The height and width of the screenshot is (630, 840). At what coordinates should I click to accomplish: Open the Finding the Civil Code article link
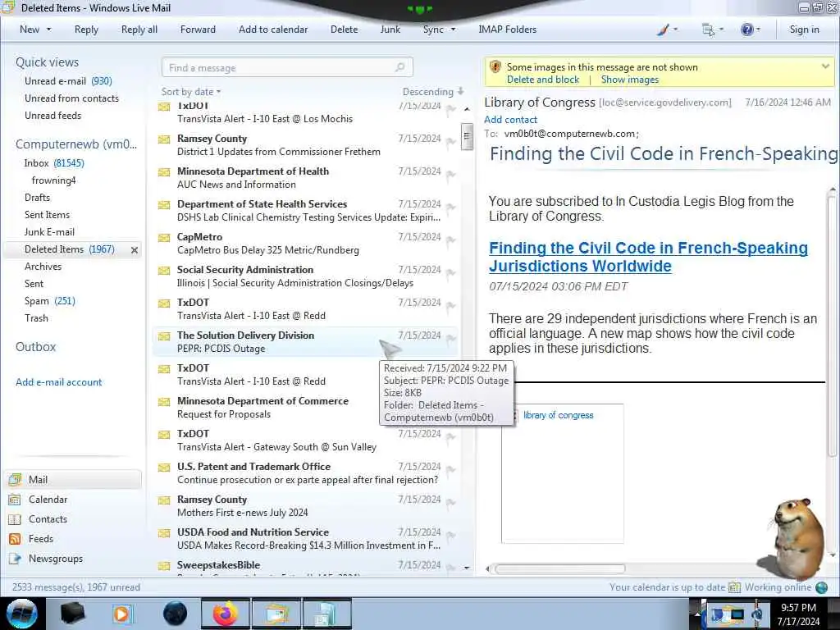pyautogui.click(x=648, y=257)
